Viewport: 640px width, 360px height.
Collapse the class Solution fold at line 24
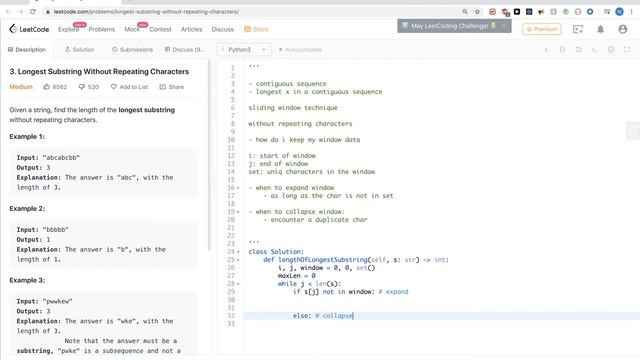tap(238, 252)
